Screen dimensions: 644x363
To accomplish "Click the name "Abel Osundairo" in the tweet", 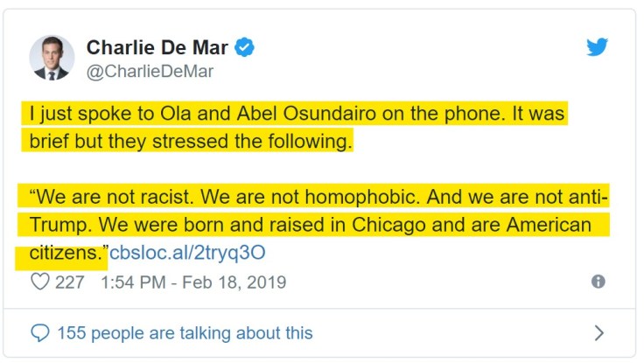I will (297, 114).
